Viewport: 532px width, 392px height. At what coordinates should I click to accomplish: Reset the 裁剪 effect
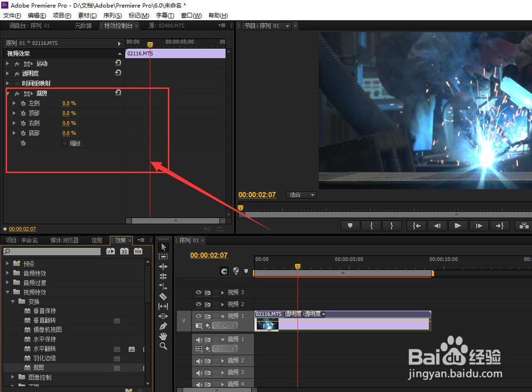point(118,93)
